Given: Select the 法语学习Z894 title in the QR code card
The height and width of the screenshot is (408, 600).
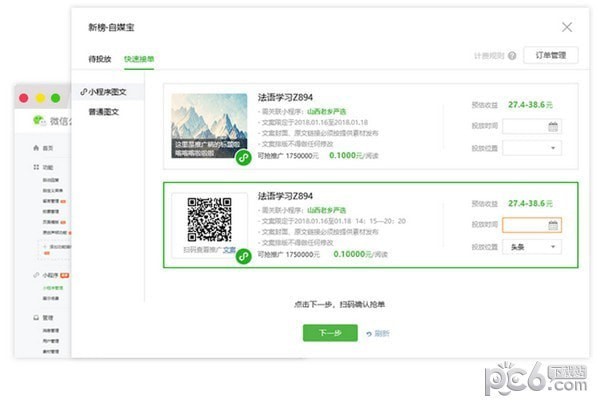Looking at the screenshot, I should click(x=285, y=196).
